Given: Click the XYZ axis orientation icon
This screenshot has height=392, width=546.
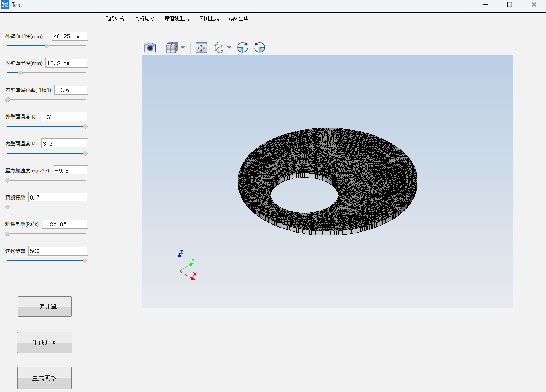Looking at the screenshot, I should click(219, 48).
